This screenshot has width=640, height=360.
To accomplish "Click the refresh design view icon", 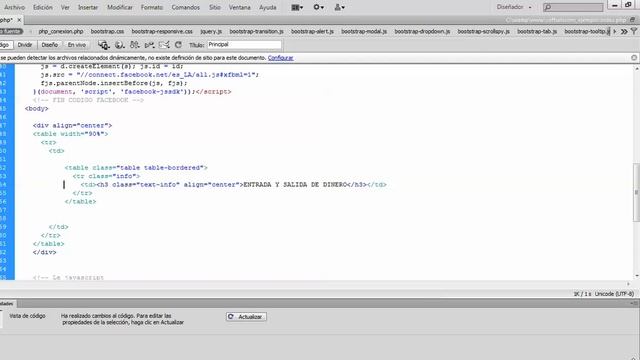I will point(178,45).
